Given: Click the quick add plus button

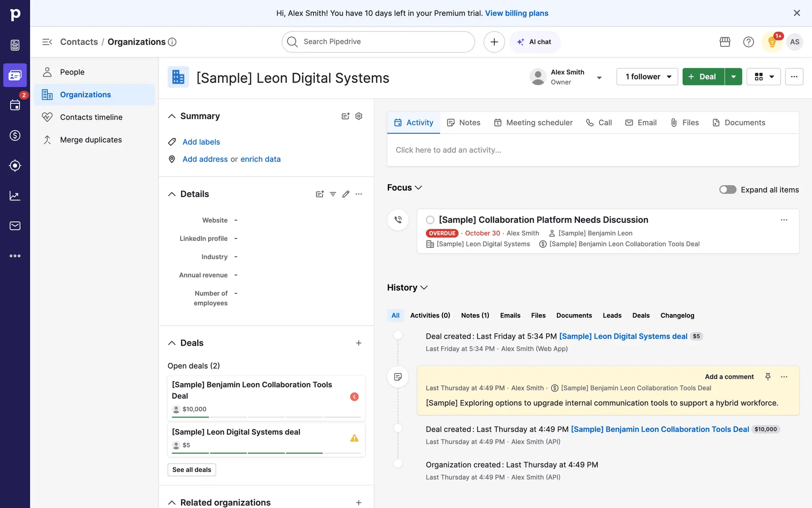Looking at the screenshot, I should pyautogui.click(x=494, y=42).
